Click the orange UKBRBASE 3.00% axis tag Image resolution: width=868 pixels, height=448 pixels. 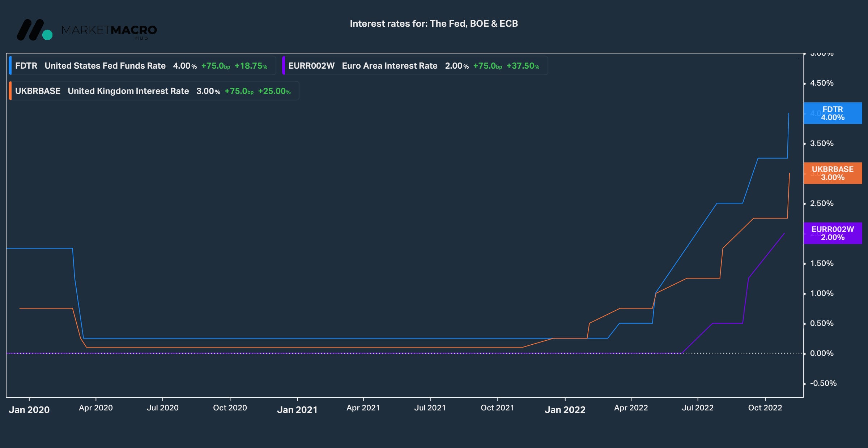[x=833, y=173]
